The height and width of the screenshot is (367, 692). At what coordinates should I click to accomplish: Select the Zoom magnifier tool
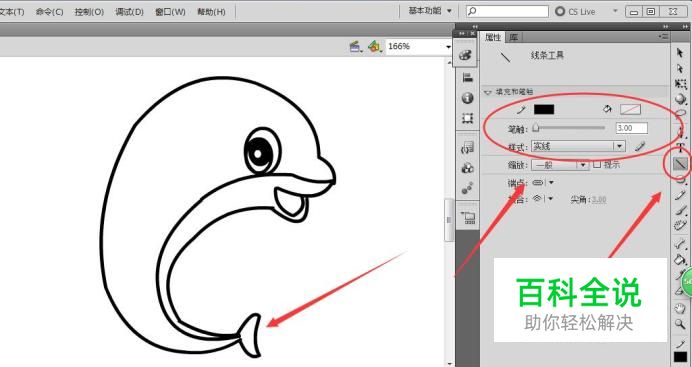680,324
